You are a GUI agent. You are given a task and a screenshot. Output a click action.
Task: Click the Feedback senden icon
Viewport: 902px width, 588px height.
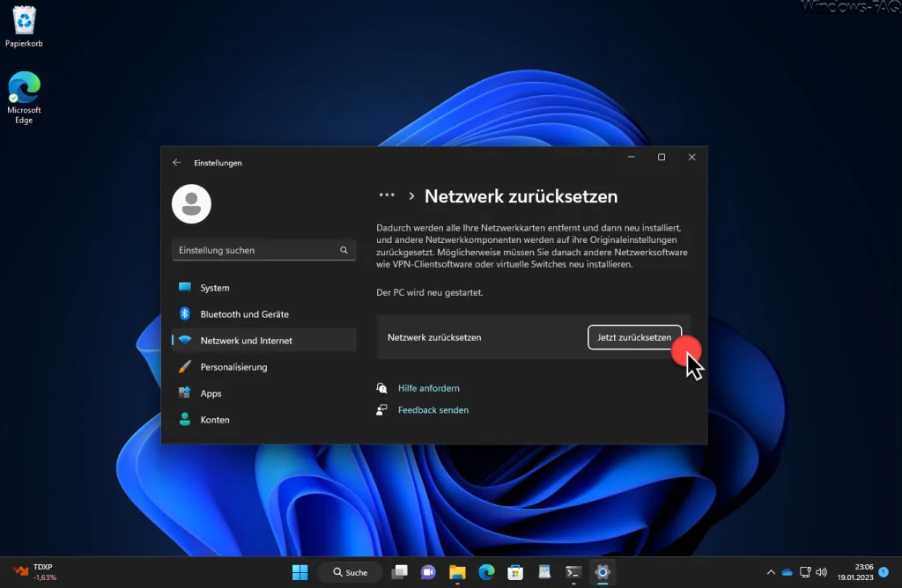tap(381, 410)
